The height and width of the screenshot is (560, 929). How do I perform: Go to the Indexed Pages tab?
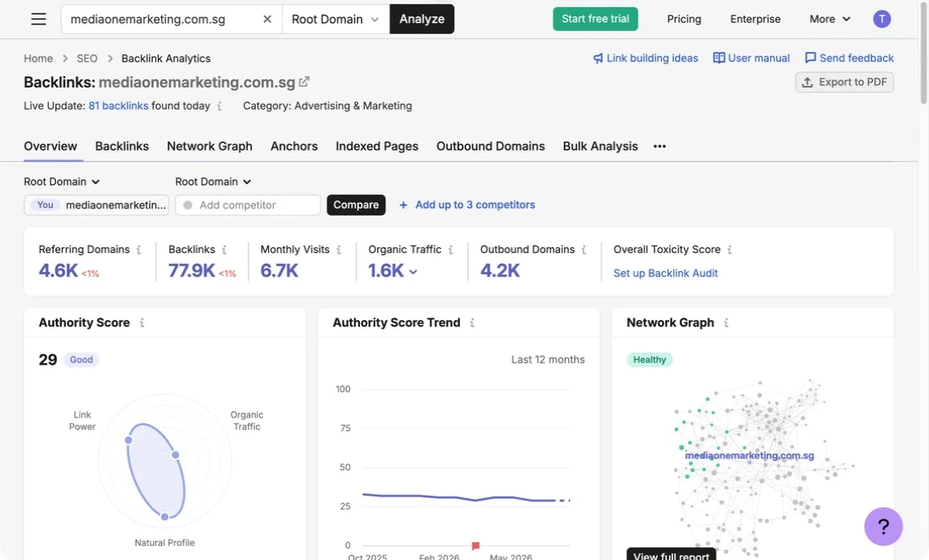377,147
